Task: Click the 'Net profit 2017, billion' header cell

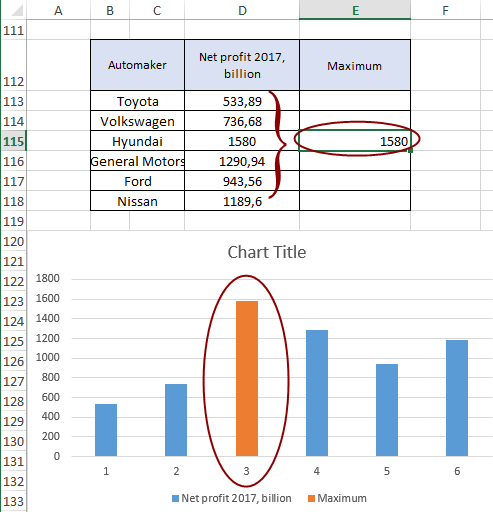Action: click(x=242, y=65)
